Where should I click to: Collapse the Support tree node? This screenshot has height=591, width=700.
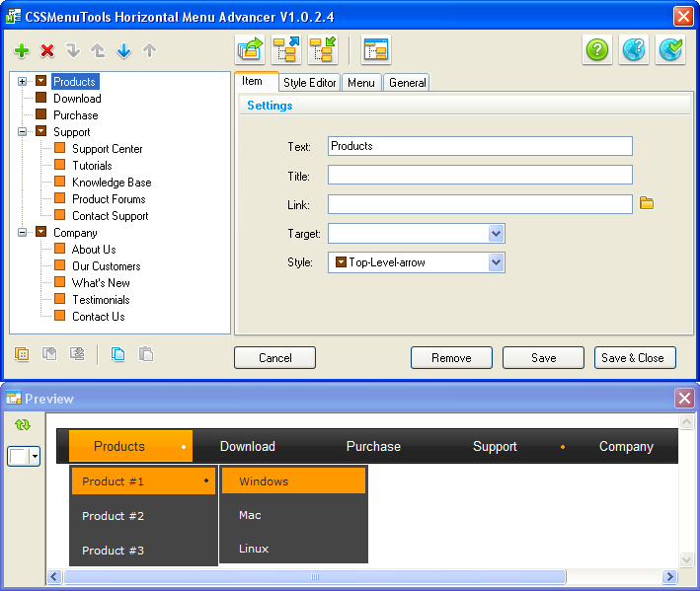22,131
